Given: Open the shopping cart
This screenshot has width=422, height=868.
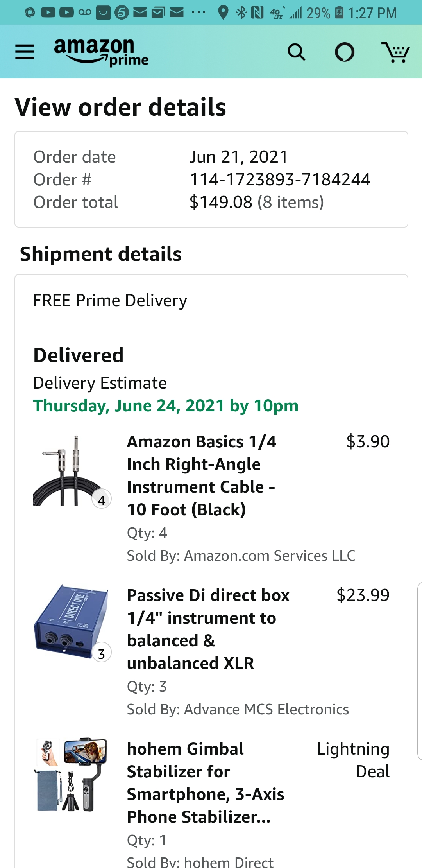Looking at the screenshot, I should coord(395,52).
